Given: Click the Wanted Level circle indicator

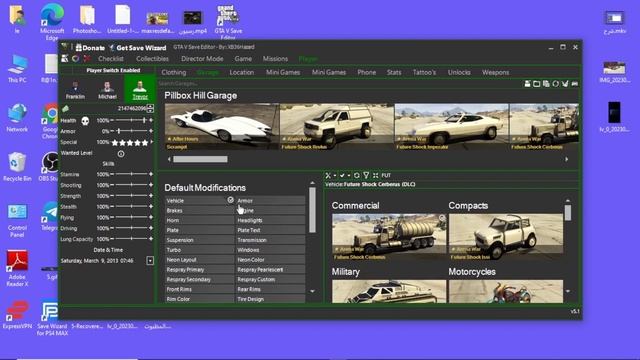Looking at the screenshot, I should tap(121, 154).
